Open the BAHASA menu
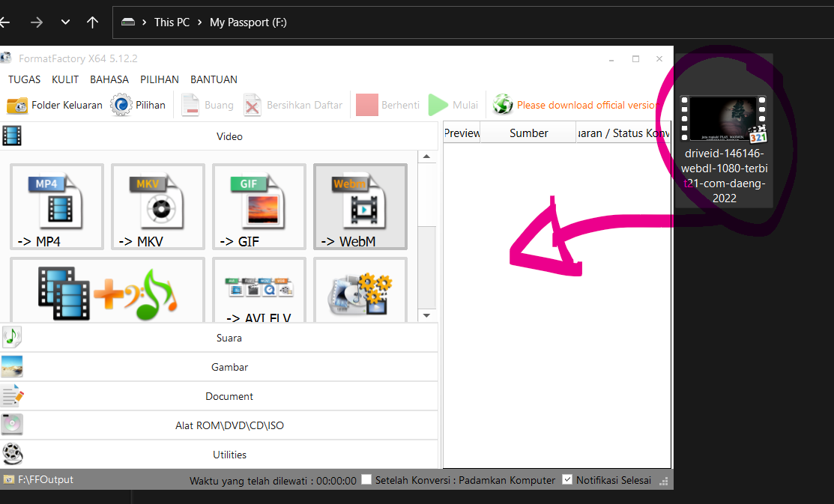Screen dimensions: 834x504 tap(109, 79)
